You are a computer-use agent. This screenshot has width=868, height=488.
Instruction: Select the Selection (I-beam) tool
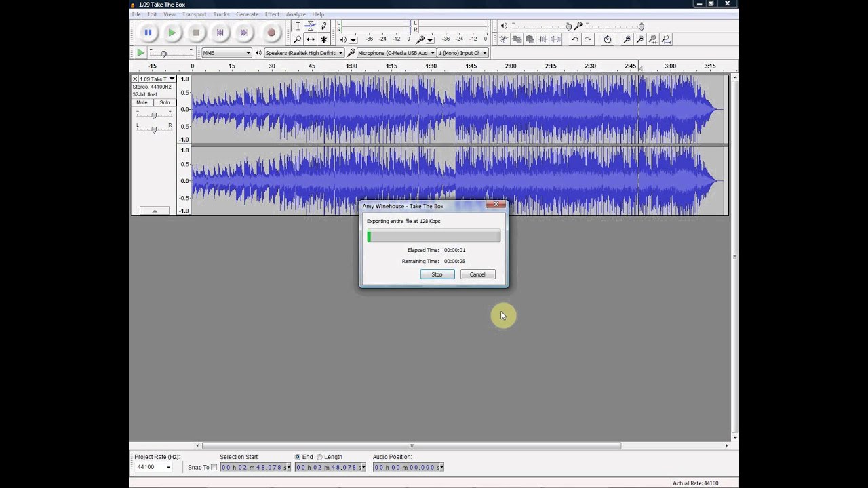click(x=298, y=26)
